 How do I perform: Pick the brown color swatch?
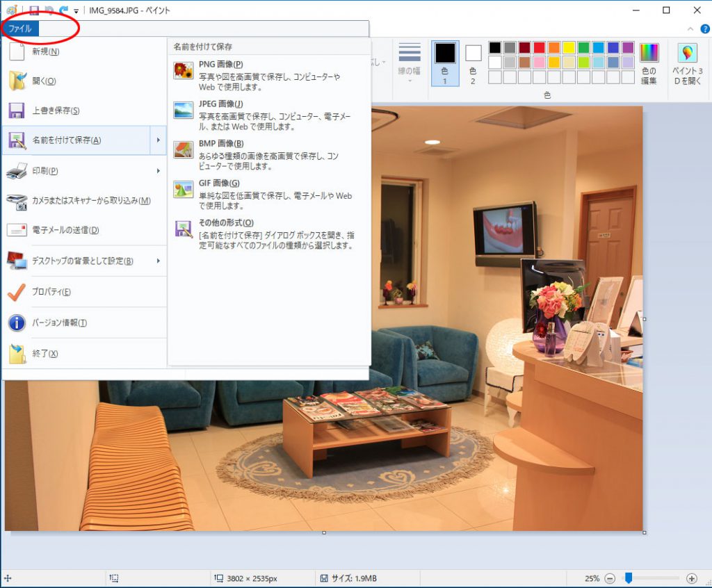(x=524, y=62)
